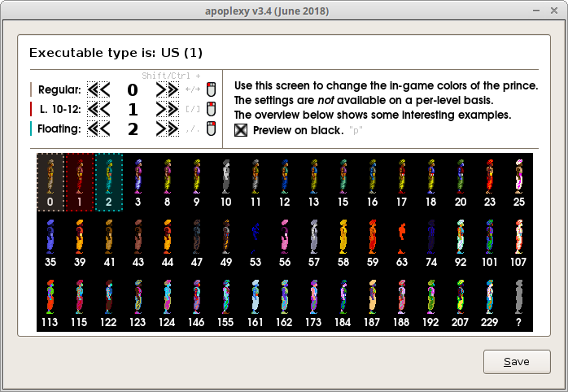Screen dimensions: 568x392
Task: Select prince preview numbered 20
Action: [461, 182]
